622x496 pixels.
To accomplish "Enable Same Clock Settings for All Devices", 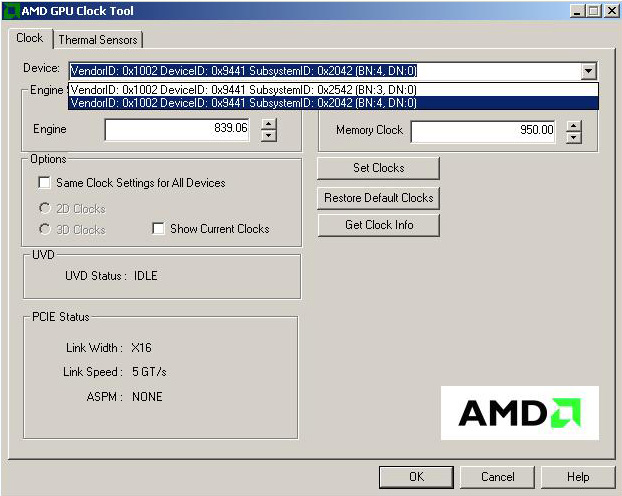I will pos(44,183).
